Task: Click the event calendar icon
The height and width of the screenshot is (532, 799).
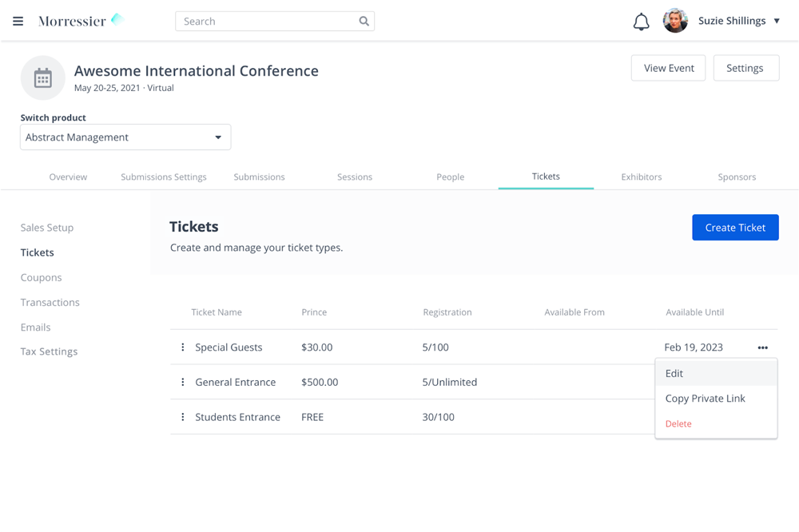Action: [x=43, y=78]
